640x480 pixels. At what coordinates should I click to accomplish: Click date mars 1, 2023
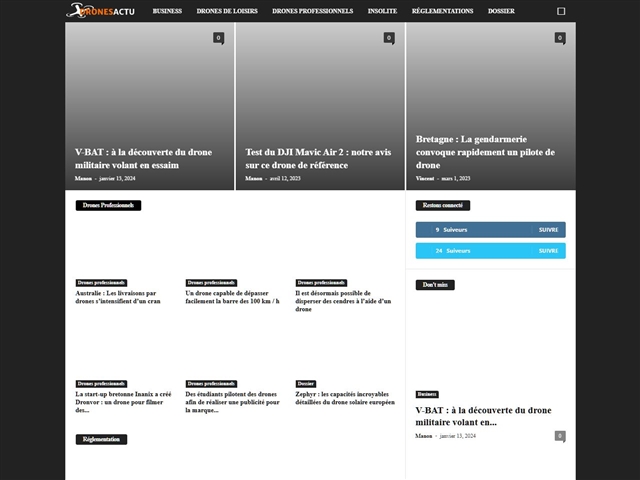[456, 178]
